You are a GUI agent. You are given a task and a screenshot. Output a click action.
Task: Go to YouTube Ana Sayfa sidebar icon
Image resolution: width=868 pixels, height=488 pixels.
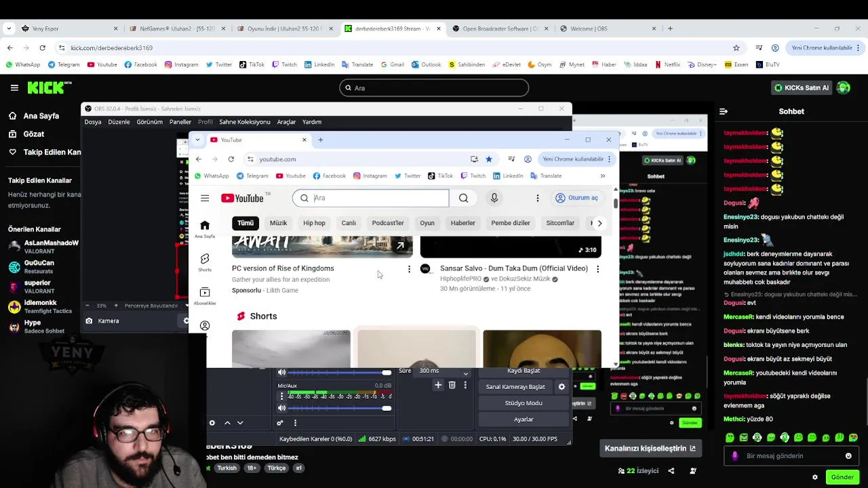(205, 229)
